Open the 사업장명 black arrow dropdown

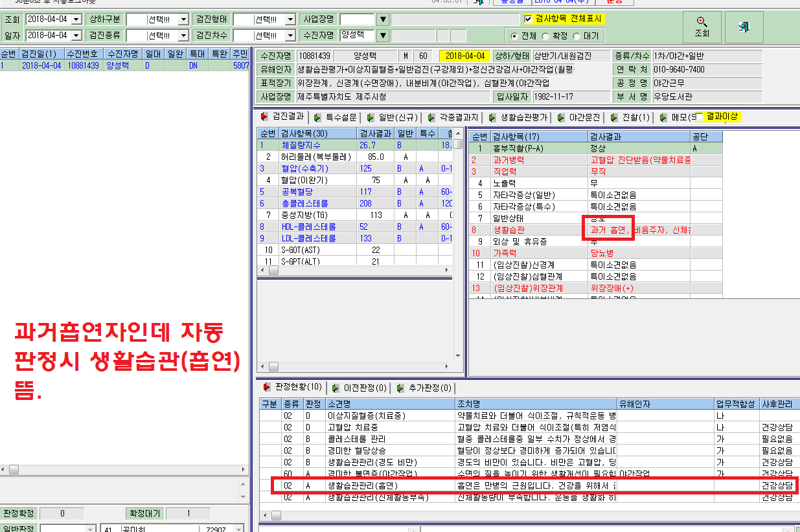pyautogui.click(x=383, y=19)
